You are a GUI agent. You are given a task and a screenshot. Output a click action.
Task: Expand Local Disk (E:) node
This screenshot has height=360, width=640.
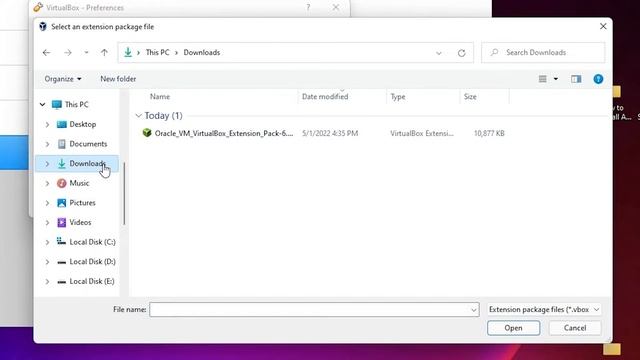(47, 281)
